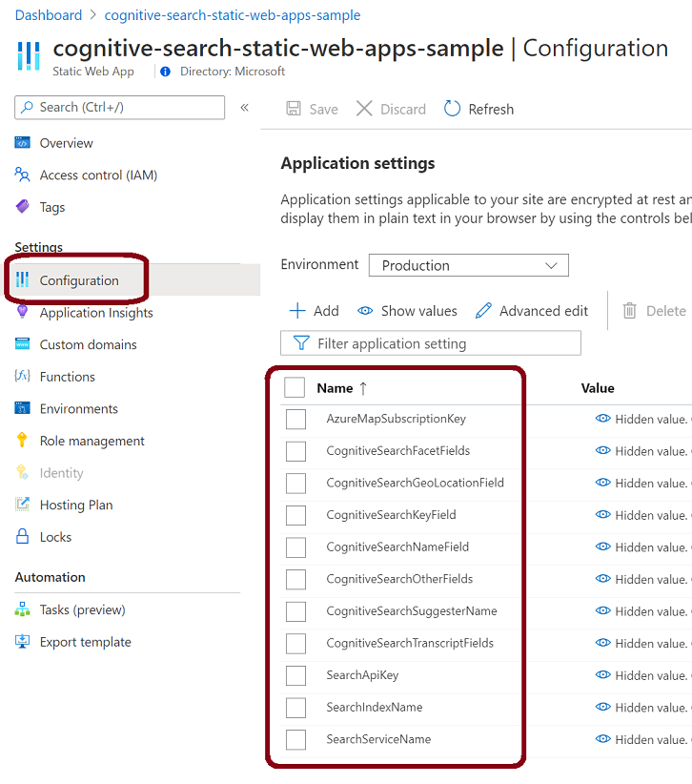Click the Identity key icon
Screen dimensions: 692x784
(22, 472)
